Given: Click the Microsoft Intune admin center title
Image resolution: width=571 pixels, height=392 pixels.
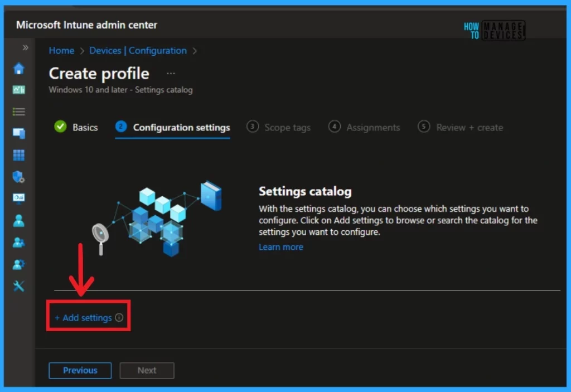Looking at the screenshot, I should click(86, 25).
